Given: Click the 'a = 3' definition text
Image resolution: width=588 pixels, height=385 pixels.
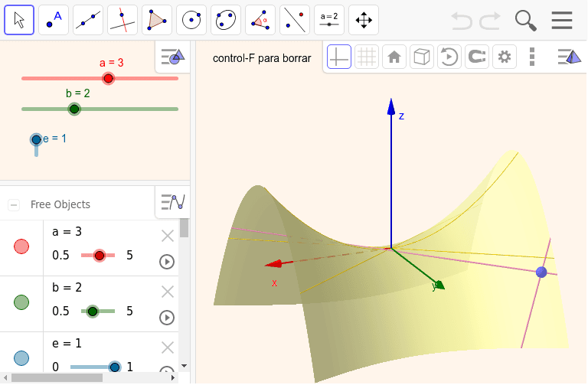Looking at the screenshot, I should pos(67,232).
